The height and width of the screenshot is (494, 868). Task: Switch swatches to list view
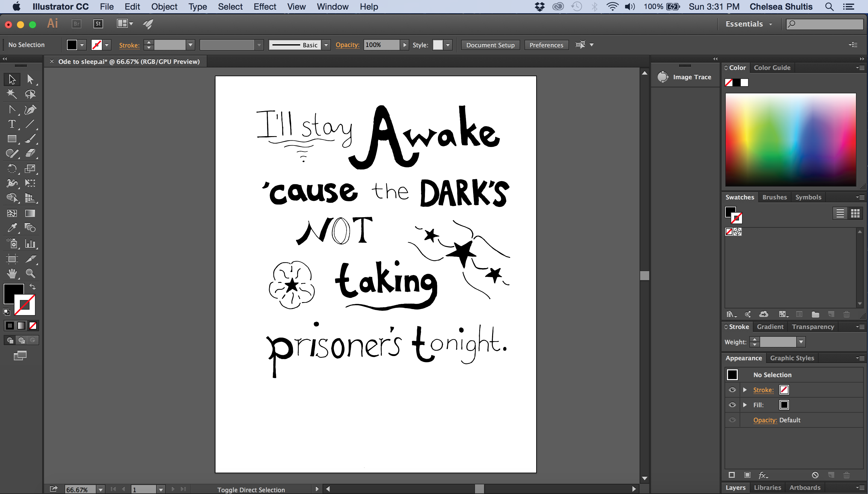click(840, 213)
